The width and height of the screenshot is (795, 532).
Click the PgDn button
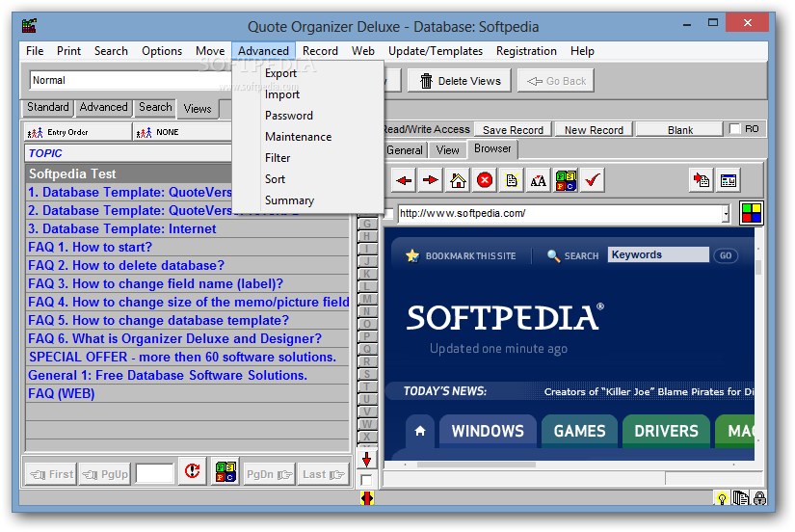coord(269,474)
